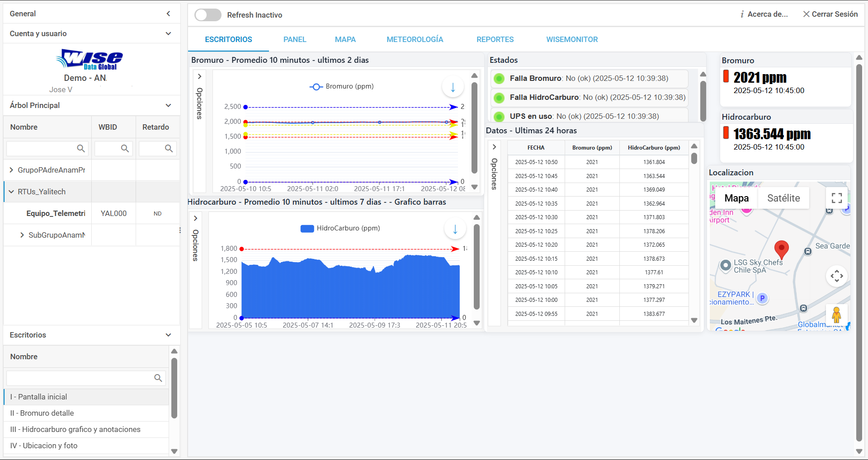
Task: Sort table by HidroCarburo (ppm) column header
Action: tap(654, 148)
